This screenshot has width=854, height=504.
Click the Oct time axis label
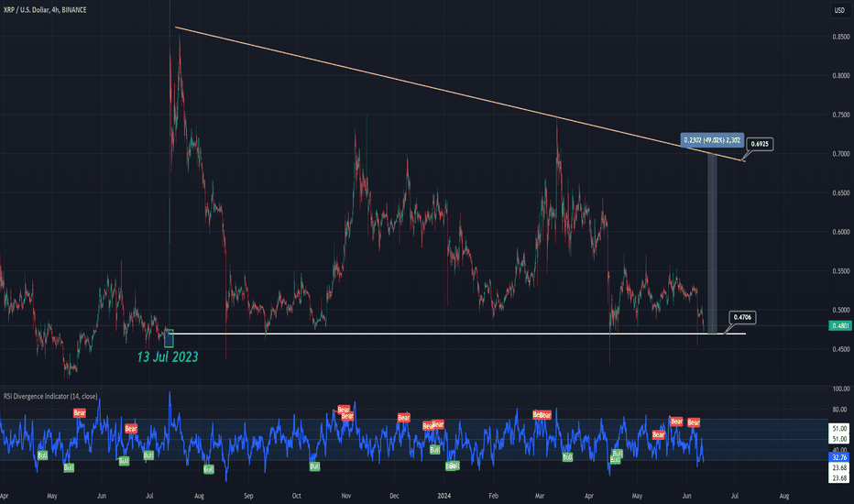[296, 496]
